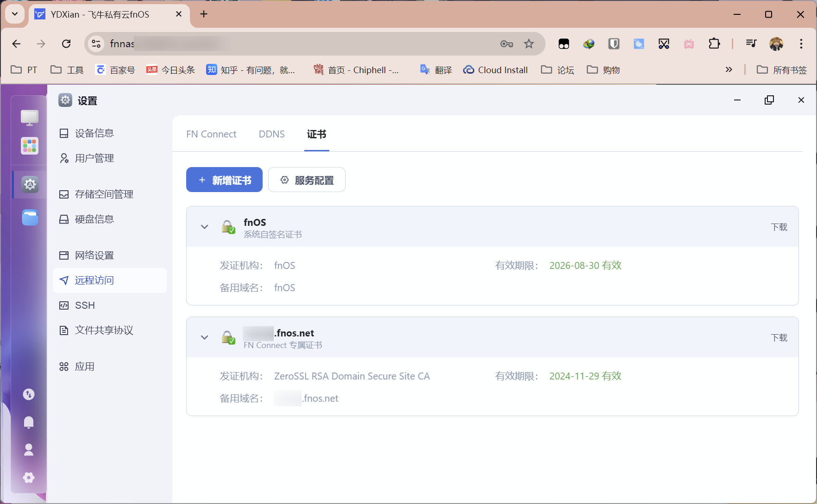Viewport: 817px width, 504px height.
Task: Open 设备信息 in settings sidebar
Action: 110,133
